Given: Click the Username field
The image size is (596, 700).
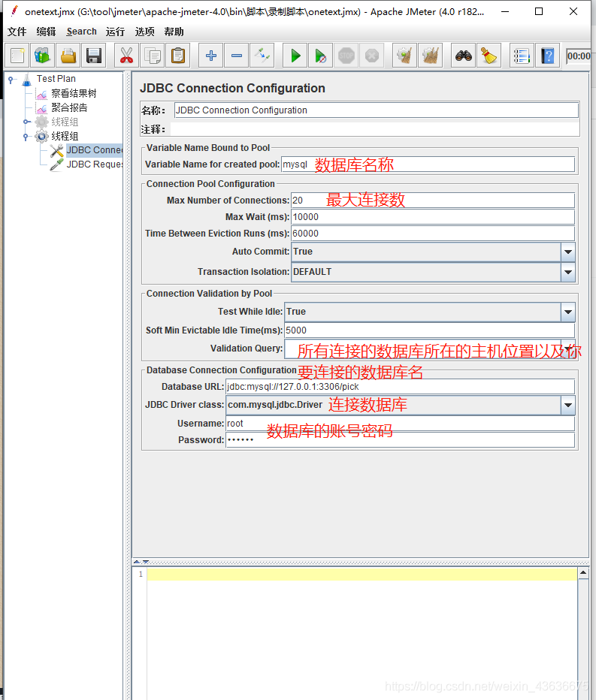Looking at the screenshot, I should [401, 424].
